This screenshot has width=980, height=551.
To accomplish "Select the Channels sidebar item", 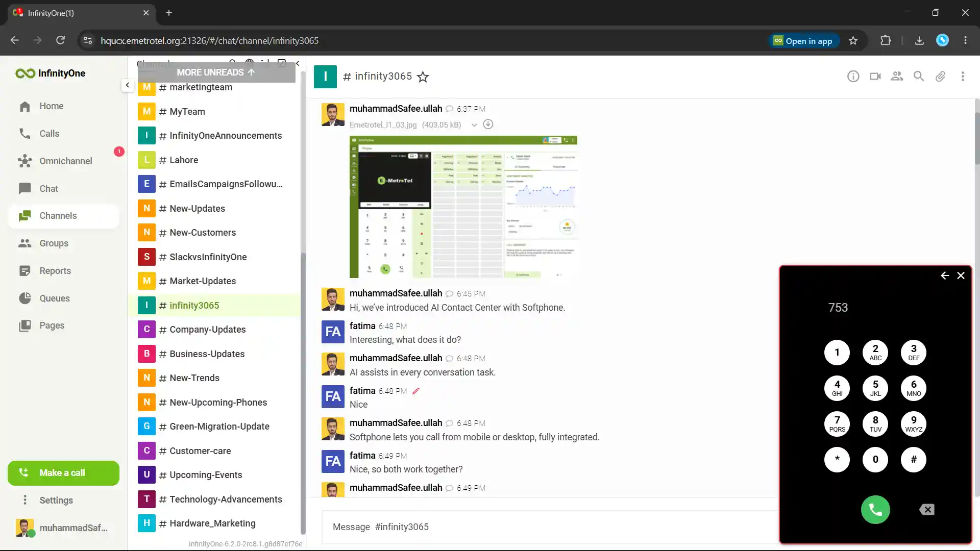I will tap(64, 216).
